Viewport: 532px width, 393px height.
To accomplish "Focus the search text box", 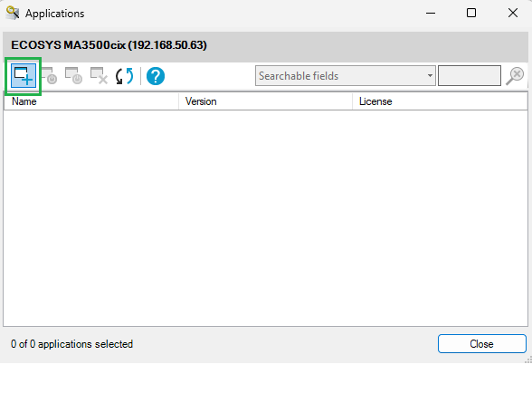I will 470,76.
